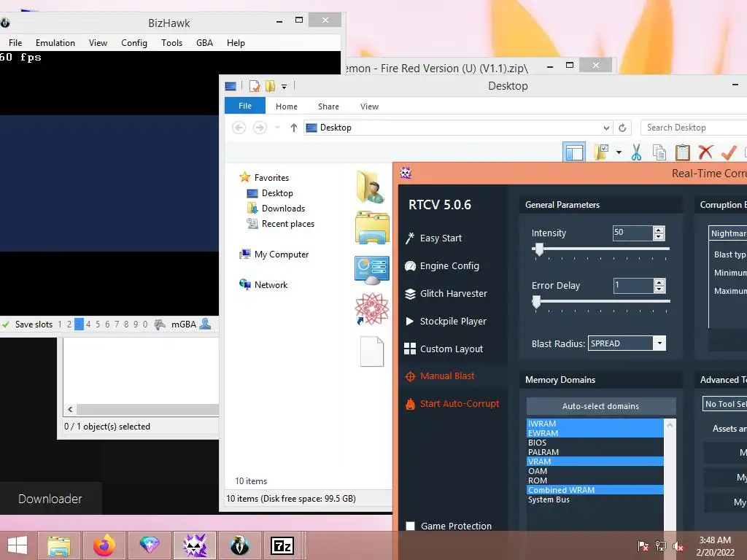
Task: Click the Search Desktop field
Action: pos(694,128)
